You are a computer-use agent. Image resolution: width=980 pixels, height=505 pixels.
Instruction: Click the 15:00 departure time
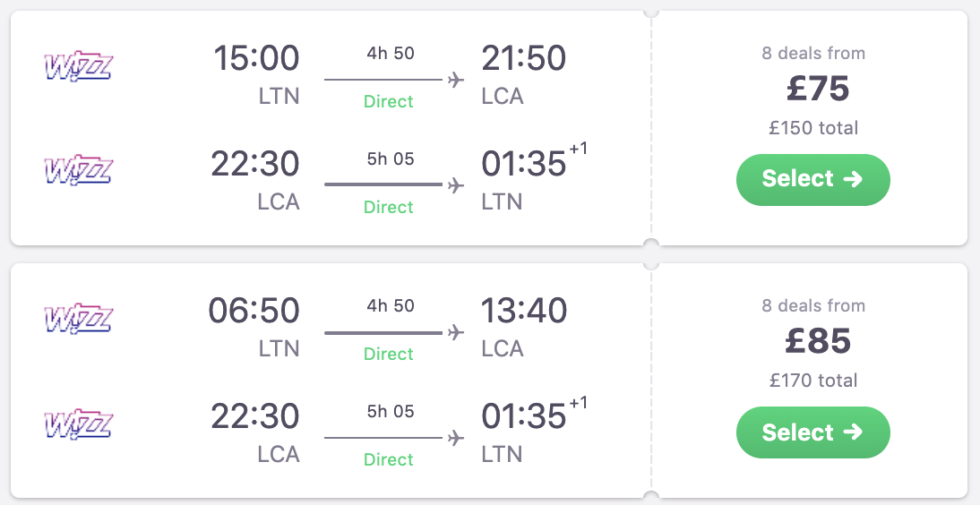tap(256, 59)
